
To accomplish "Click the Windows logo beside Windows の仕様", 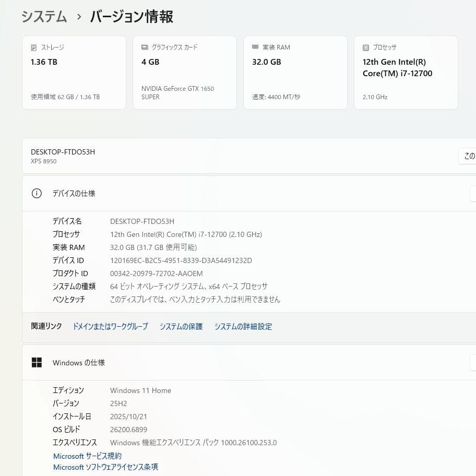I will point(37,362).
